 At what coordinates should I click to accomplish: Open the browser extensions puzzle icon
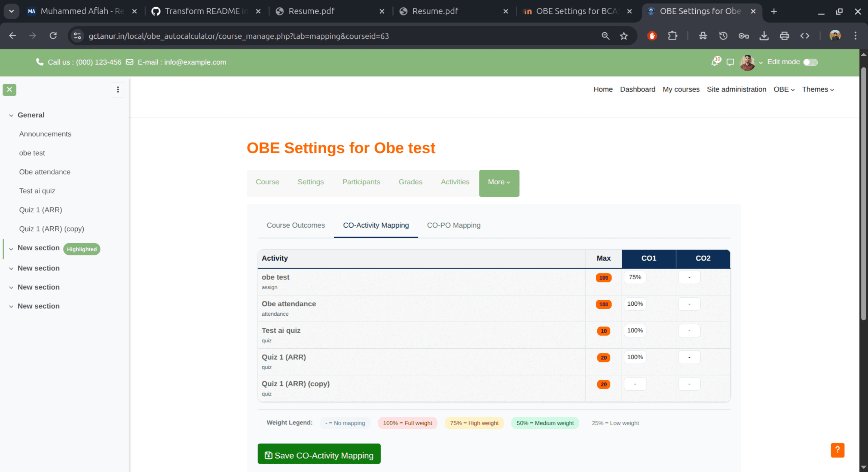coord(672,36)
